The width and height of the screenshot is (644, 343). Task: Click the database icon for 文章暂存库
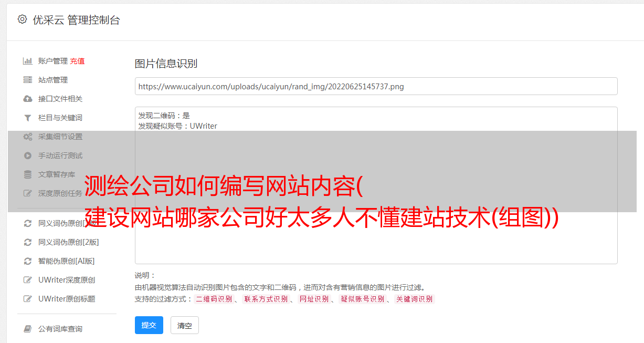pyautogui.click(x=27, y=174)
